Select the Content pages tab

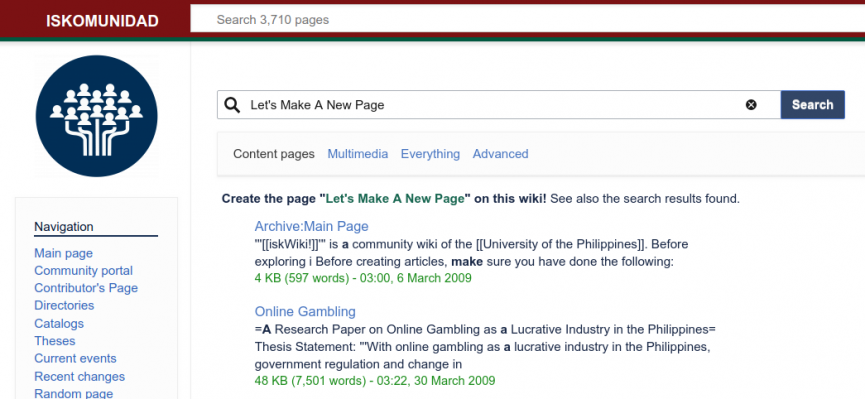point(274,154)
